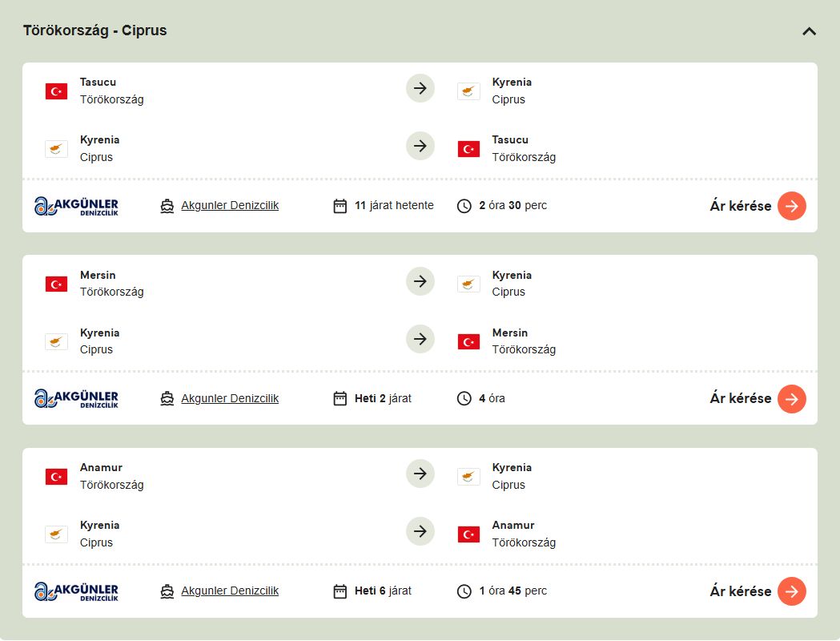Viewport: 840px width, 641px height.
Task: Click Ár kérése for the Tasucu route
Action: [x=791, y=206]
